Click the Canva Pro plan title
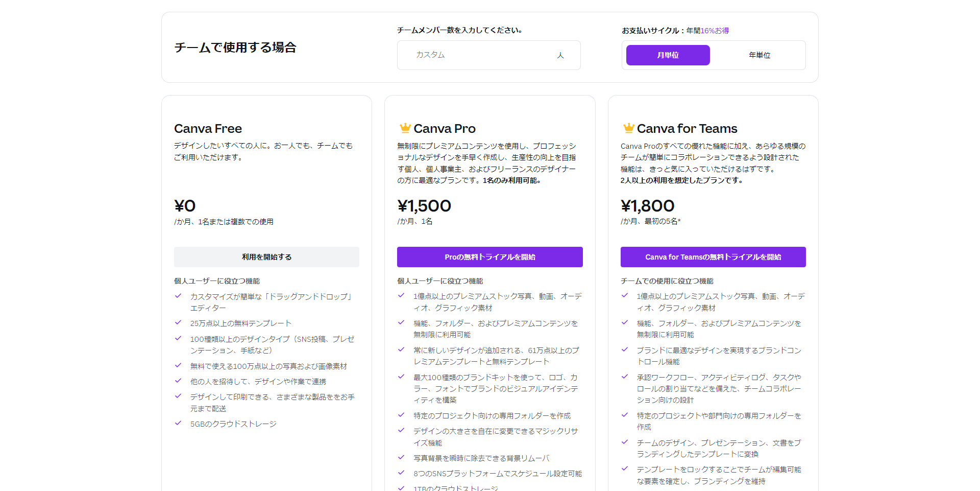Image resolution: width=980 pixels, height=491 pixels. [445, 128]
